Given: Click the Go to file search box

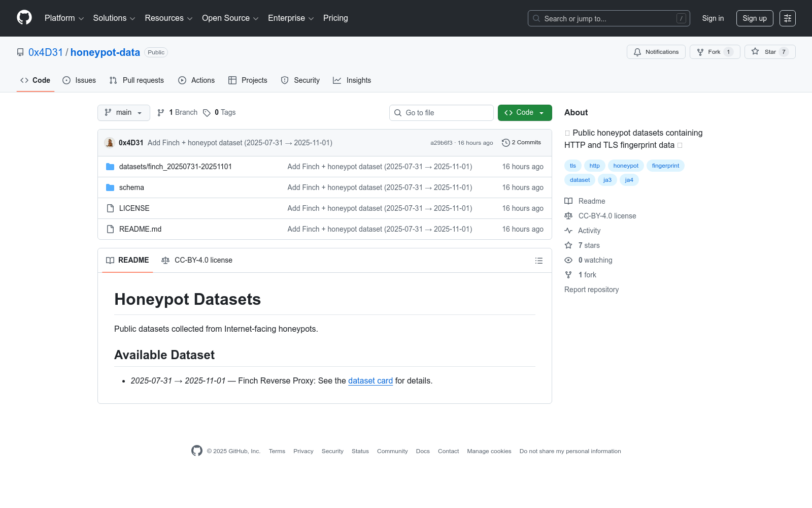Looking at the screenshot, I should 442,113.
